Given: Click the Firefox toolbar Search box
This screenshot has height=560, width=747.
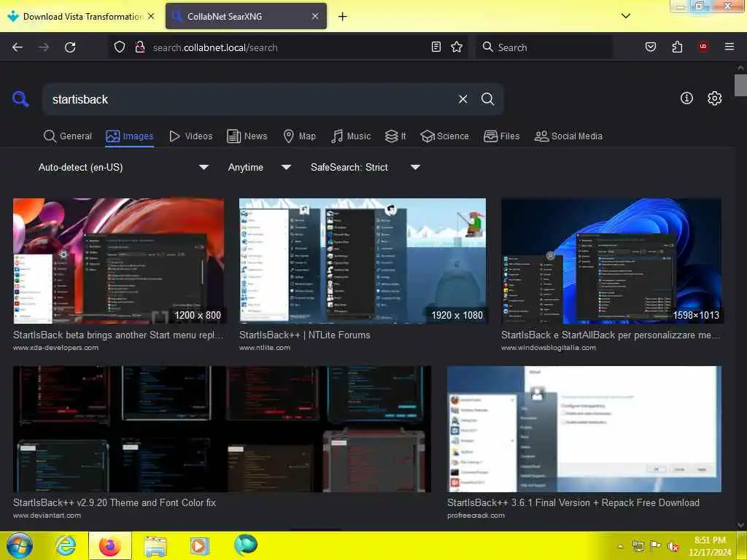Looking at the screenshot, I should (x=544, y=47).
